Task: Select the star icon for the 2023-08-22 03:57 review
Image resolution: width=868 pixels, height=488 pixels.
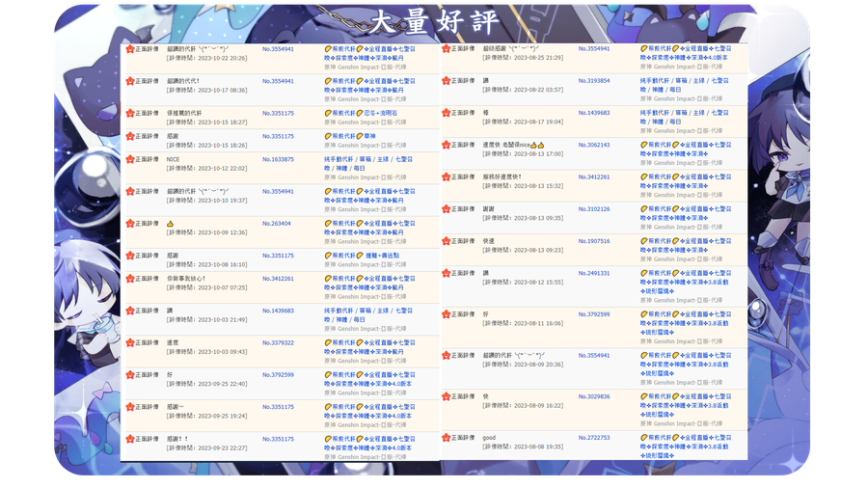Action: (447, 81)
